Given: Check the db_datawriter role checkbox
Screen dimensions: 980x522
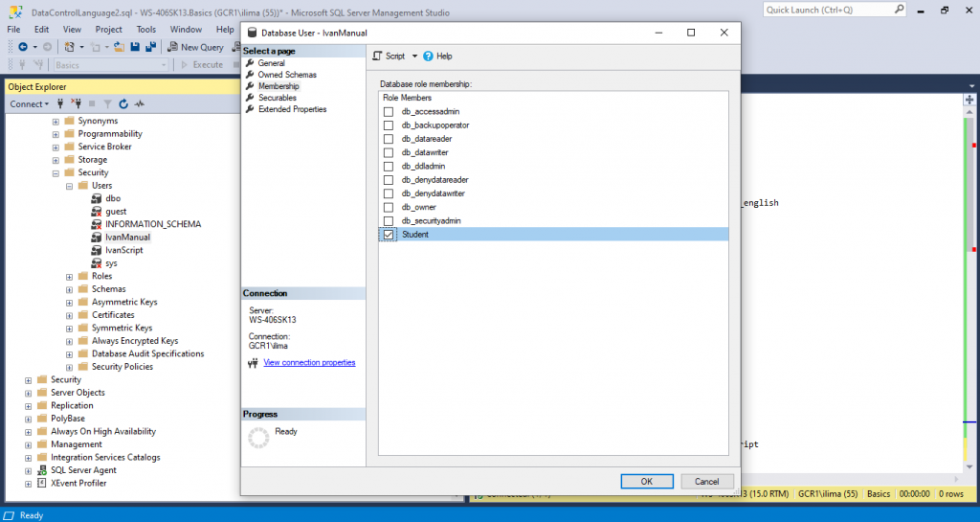Looking at the screenshot, I should [x=389, y=152].
